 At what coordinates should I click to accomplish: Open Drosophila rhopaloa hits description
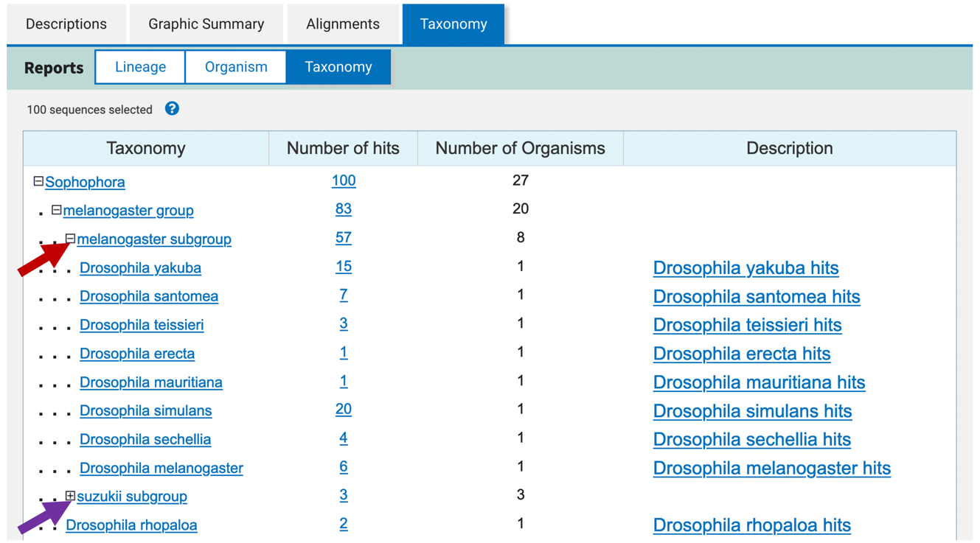tap(752, 526)
